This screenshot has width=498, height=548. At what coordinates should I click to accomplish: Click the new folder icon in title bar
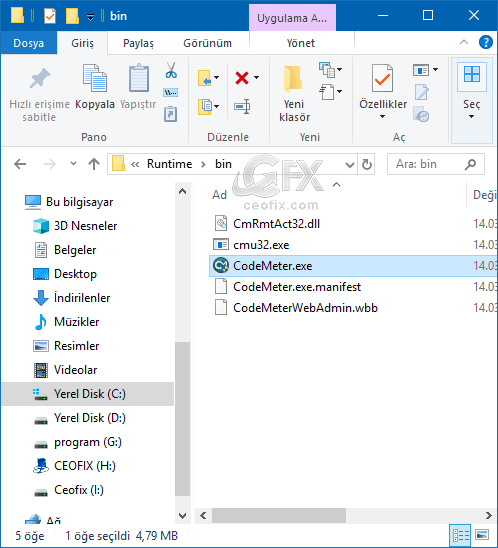[72, 16]
